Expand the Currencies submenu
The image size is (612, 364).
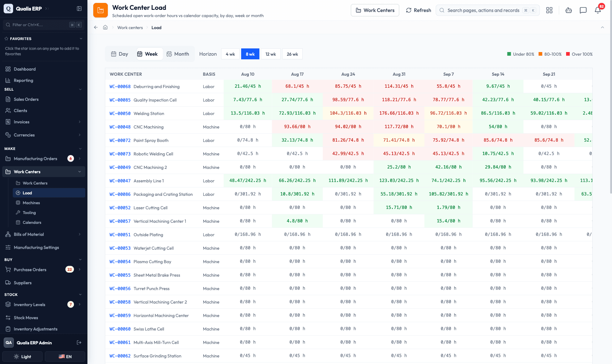[x=80, y=135]
